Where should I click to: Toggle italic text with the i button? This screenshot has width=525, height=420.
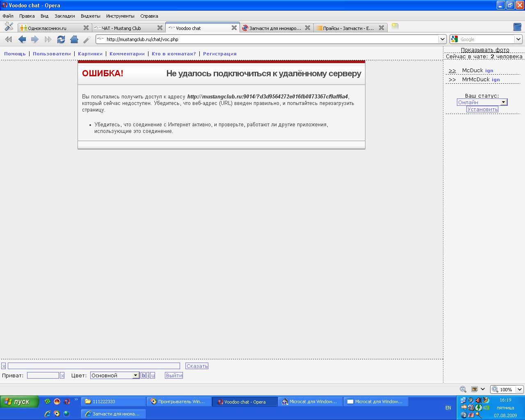click(x=148, y=375)
